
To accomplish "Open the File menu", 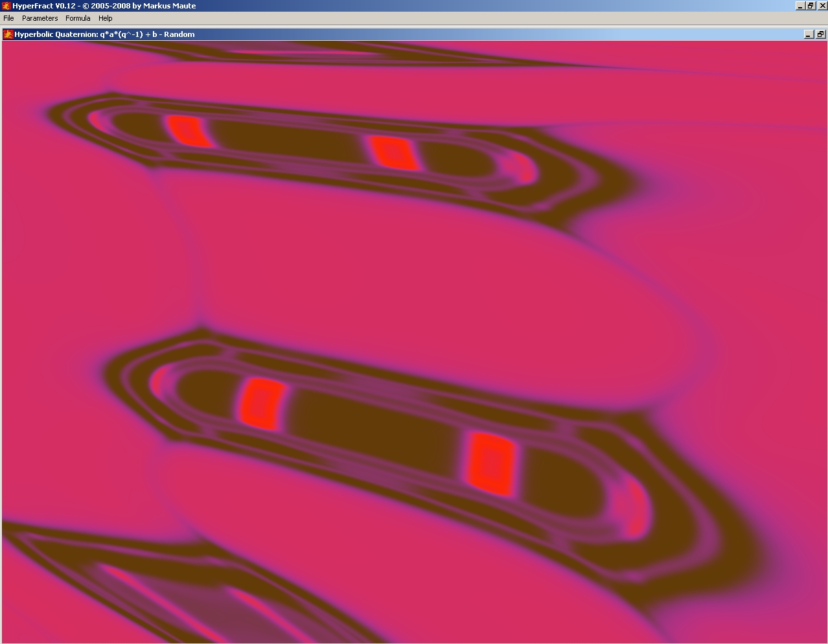I will (x=8, y=18).
